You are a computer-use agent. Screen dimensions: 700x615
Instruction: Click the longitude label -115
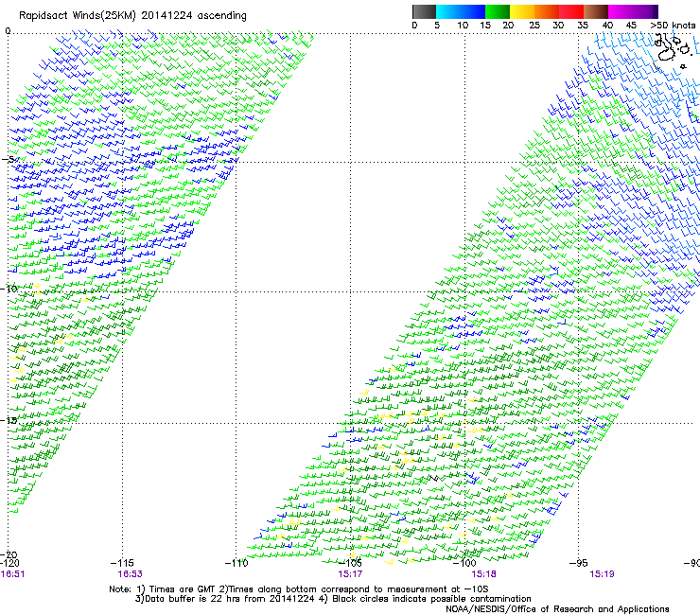coord(122,563)
